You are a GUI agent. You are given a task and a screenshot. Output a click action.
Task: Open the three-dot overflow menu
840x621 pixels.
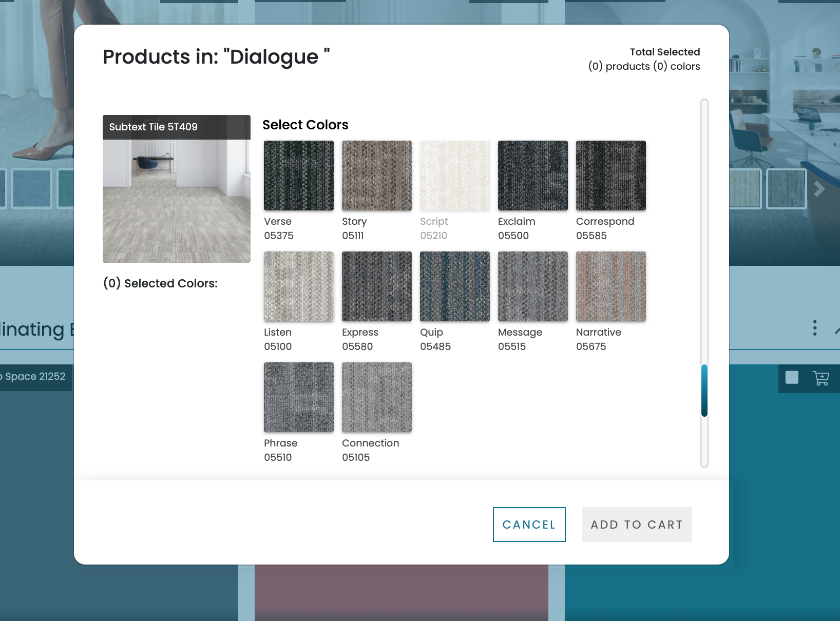(x=814, y=328)
